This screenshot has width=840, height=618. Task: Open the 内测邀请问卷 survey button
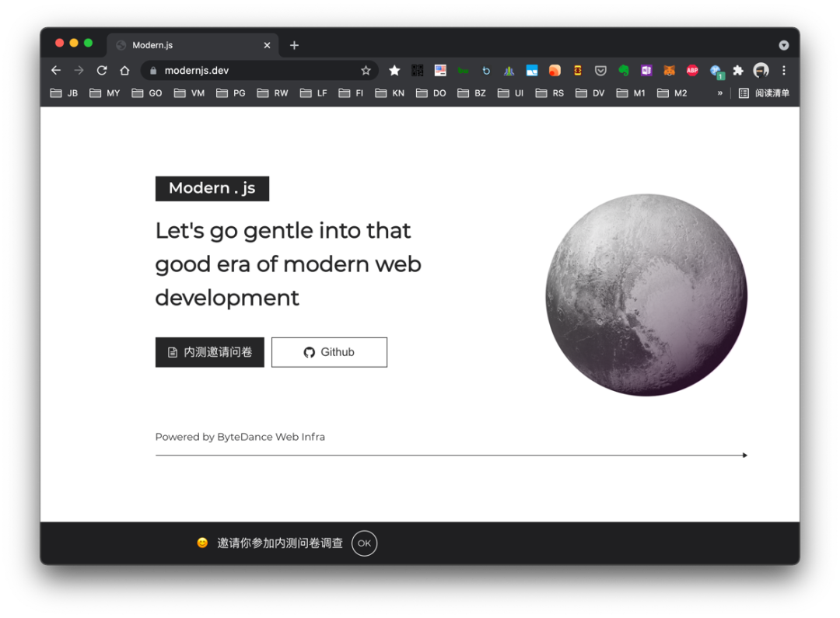click(209, 352)
